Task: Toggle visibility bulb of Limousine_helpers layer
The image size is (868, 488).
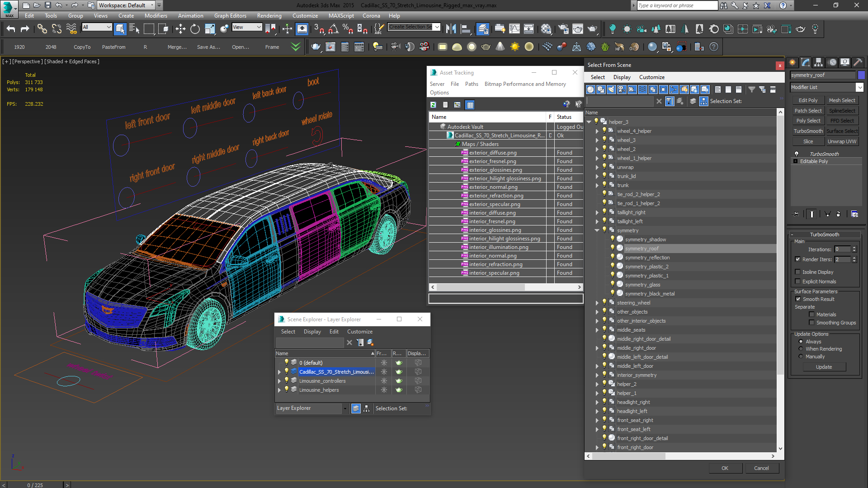Action: (287, 389)
